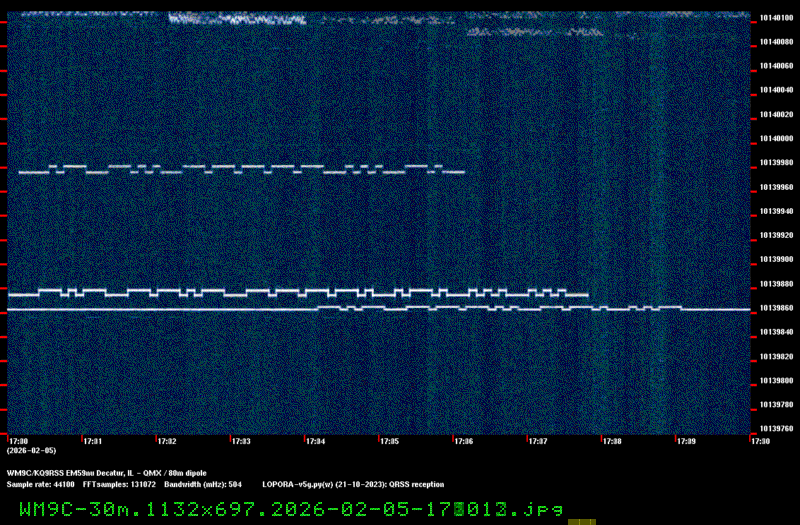Click the green WM9C-30m jpg filename
This screenshot has height=525, width=800.
point(291,509)
